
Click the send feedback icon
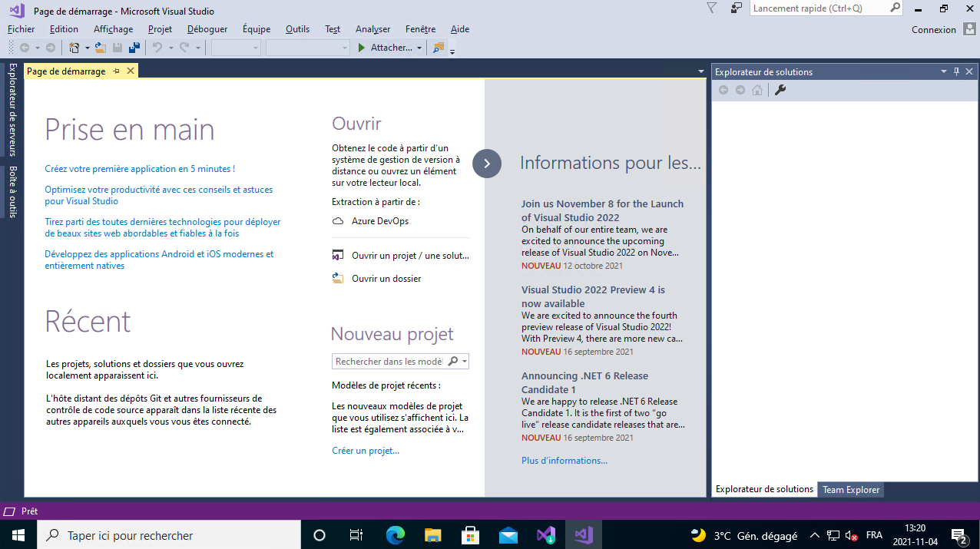pos(737,8)
